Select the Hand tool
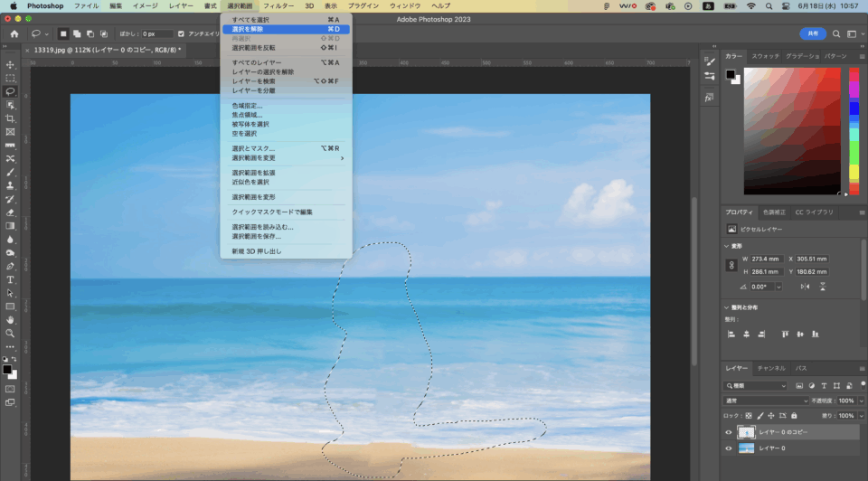This screenshot has height=481, width=868. [10, 320]
